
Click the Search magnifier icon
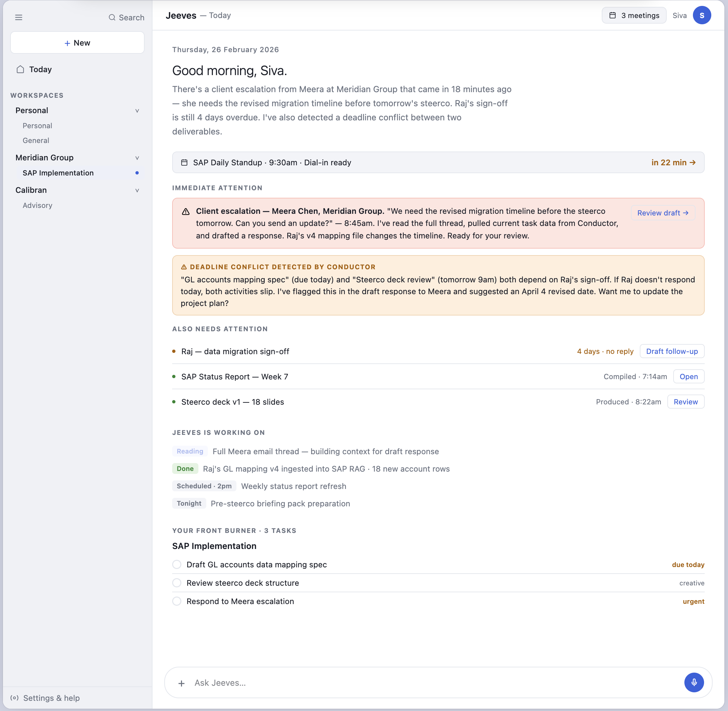(x=111, y=18)
